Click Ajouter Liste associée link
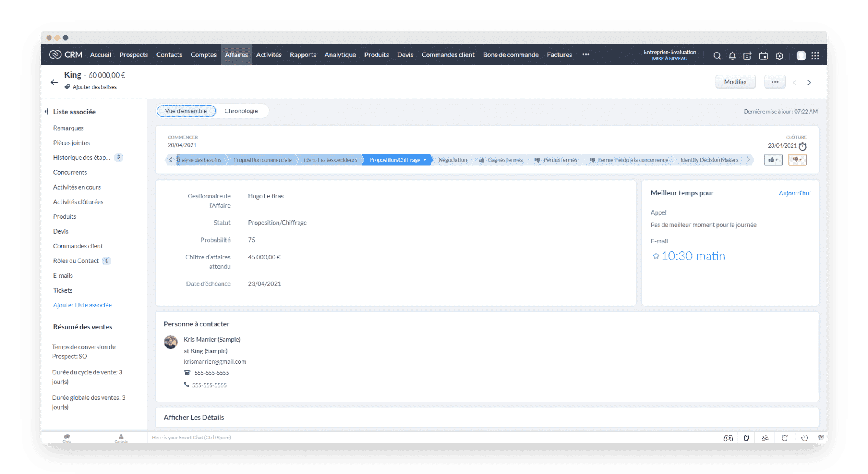Screen dimensions: 868x474 pos(82,304)
